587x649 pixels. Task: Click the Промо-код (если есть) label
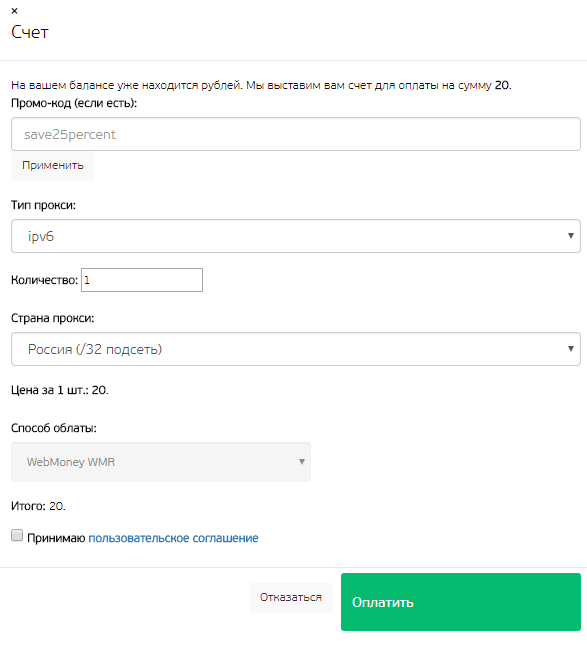point(74,103)
